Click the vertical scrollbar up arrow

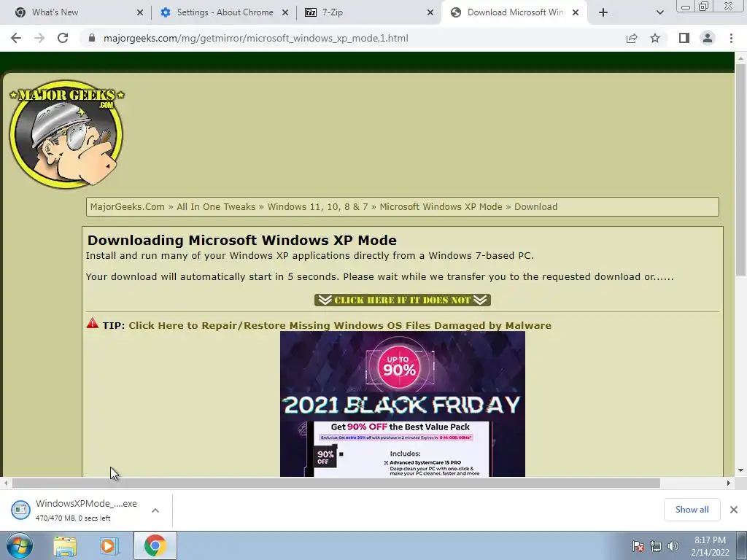click(740, 58)
